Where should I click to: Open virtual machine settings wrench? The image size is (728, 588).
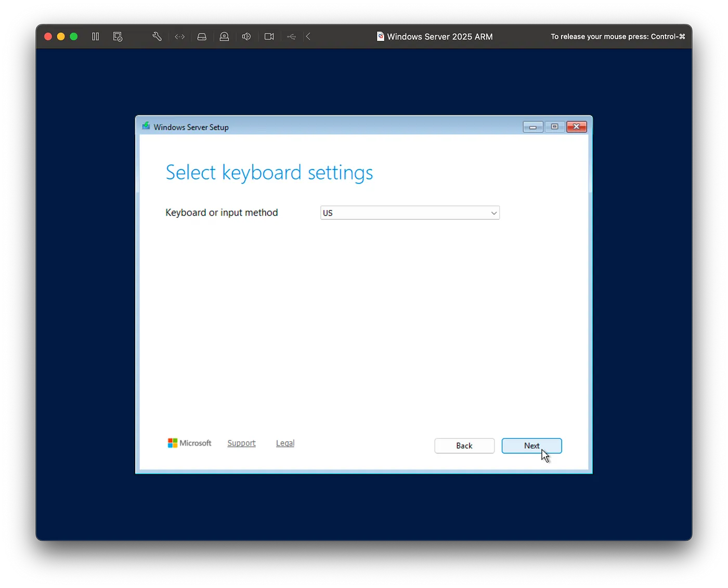tap(157, 36)
